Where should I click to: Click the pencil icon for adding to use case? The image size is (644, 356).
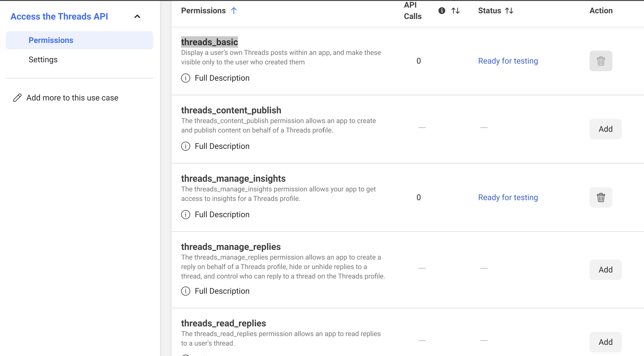coord(17,98)
